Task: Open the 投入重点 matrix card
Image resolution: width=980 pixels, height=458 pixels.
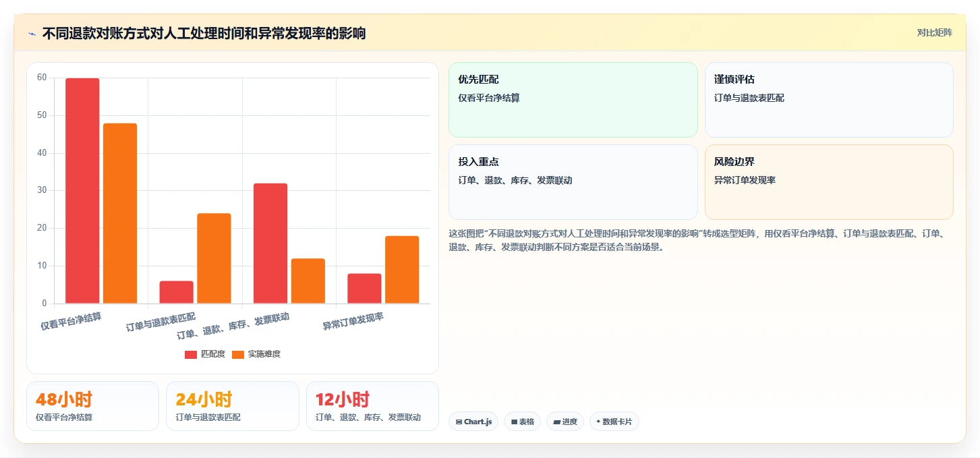Action: [573, 182]
